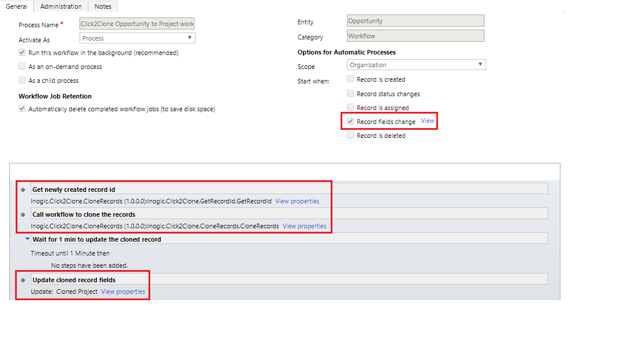Screen dimensions: 644x339
Task: Click bullet beside Get newly created record id
Action: pos(23,189)
